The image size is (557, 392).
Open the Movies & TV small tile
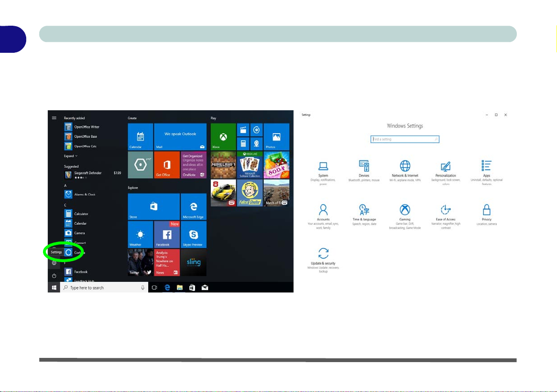click(x=243, y=130)
